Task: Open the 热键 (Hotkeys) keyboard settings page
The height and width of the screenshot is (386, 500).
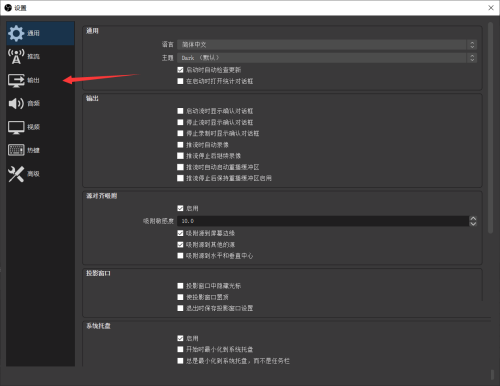Action: 40,150
